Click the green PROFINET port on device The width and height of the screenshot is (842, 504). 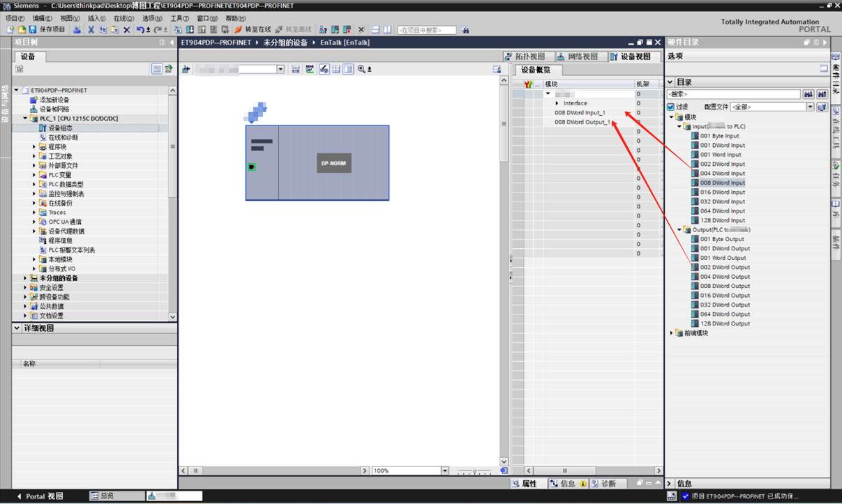(251, 167)
